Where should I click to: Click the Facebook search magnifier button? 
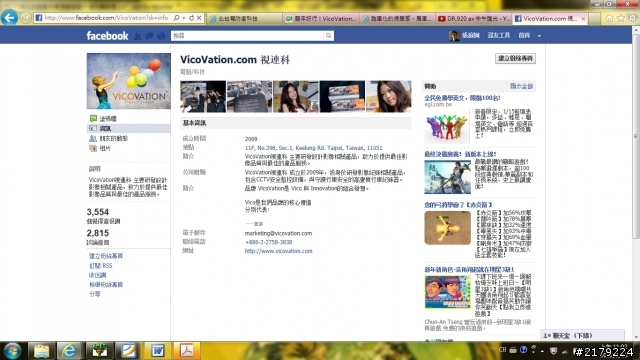[x=329, y=36]
